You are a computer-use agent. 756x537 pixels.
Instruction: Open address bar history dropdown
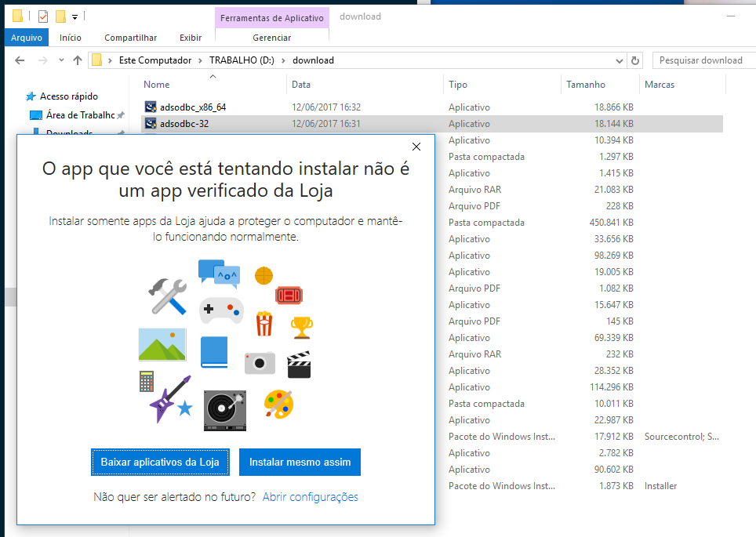tap(620, 60)
